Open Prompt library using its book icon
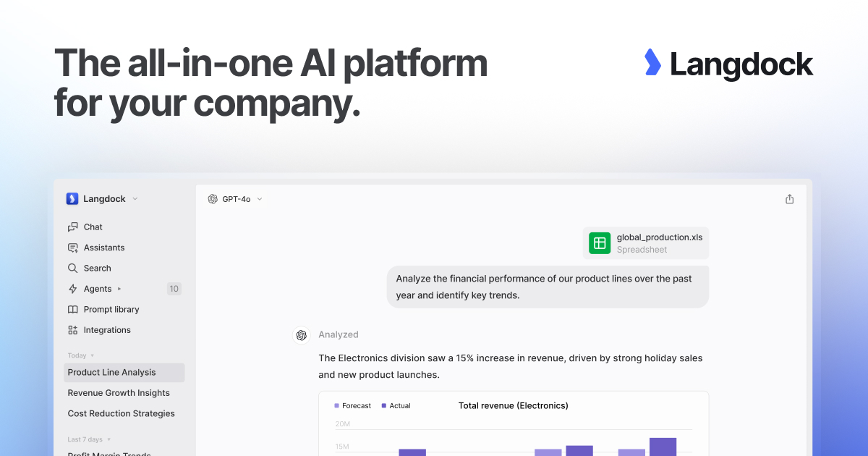 coord(72,309)
